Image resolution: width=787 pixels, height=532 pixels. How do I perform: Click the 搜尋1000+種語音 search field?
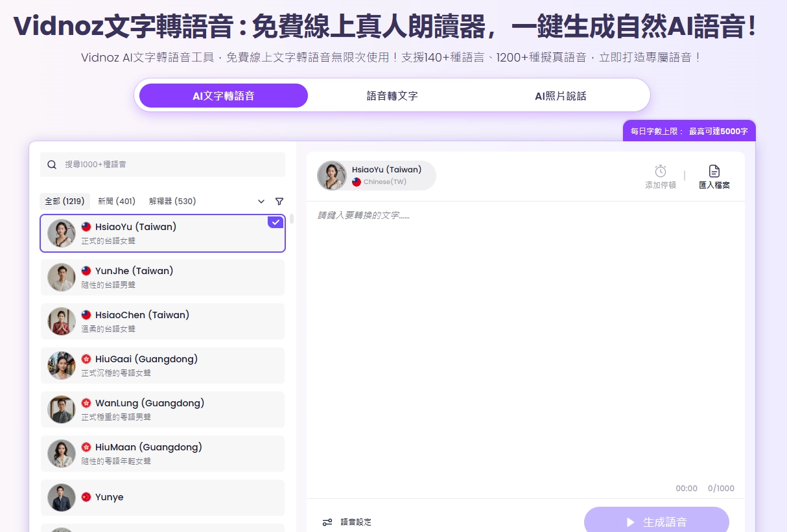pyautogui.click(x=163, y=165)
